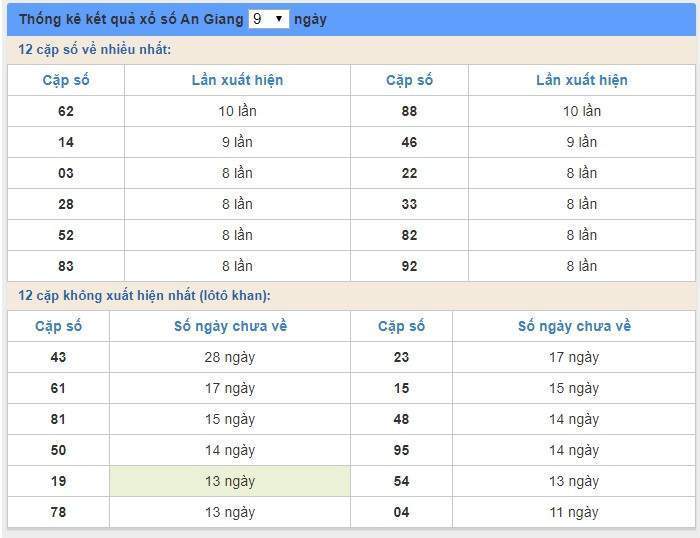Select pair number 62 in frequent table
The width and height of the screenshot is (700, 538).
(66, 111)
